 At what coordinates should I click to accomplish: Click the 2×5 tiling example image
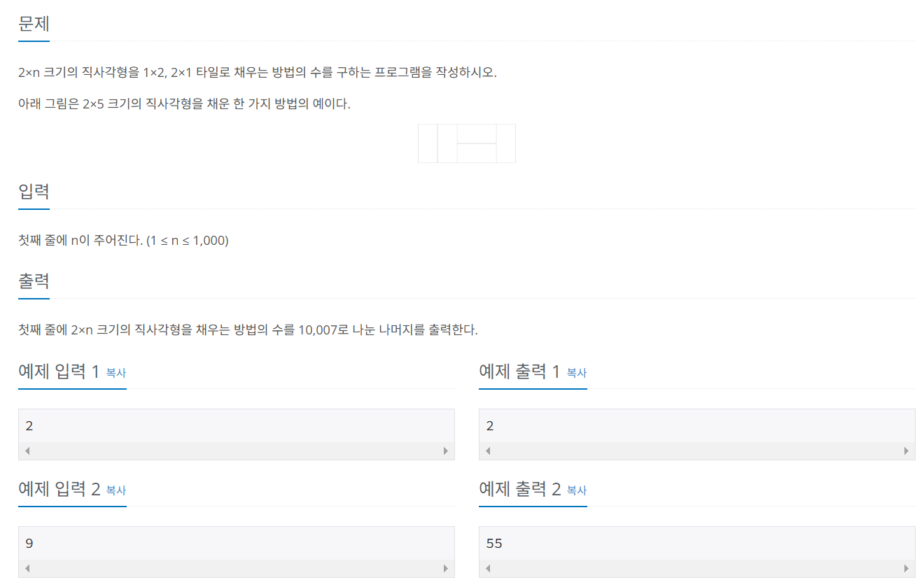pos(467,143)
